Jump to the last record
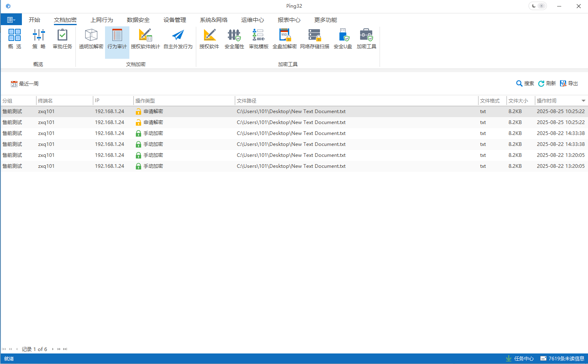The image size is (588, 364). (x=65, y=349)
